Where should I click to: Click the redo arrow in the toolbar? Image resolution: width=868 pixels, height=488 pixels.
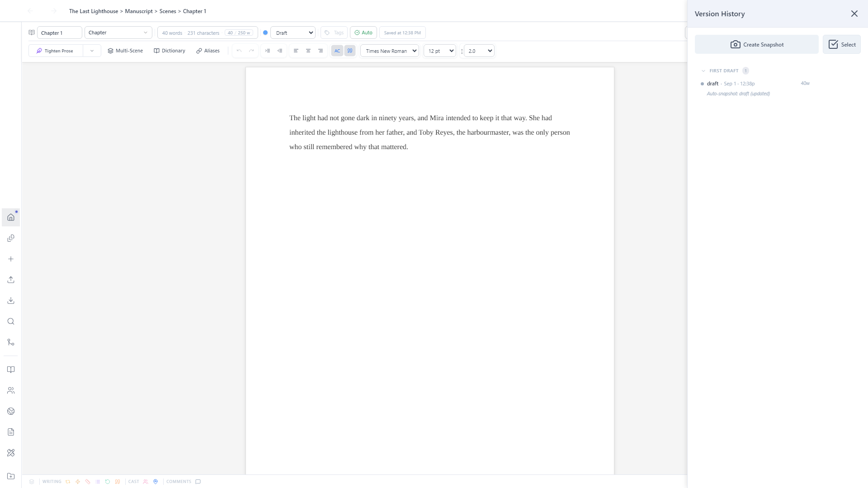click(251, 51)
